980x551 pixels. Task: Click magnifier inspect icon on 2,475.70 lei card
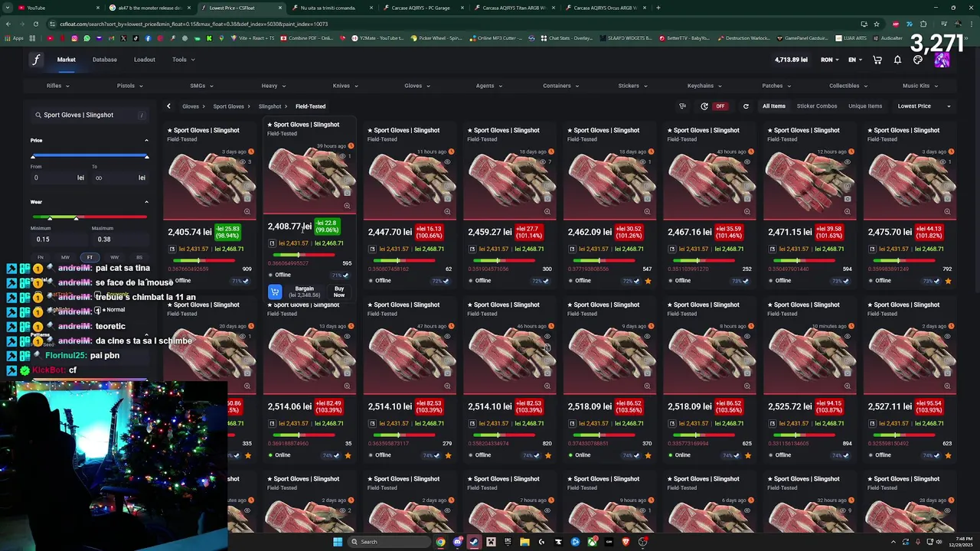pos(948,211)
